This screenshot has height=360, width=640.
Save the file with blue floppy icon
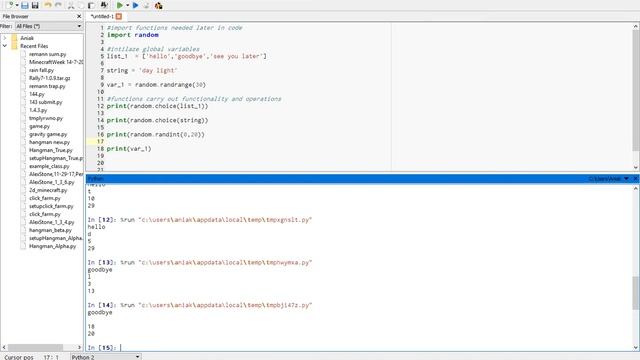click(x=25, y=5)
